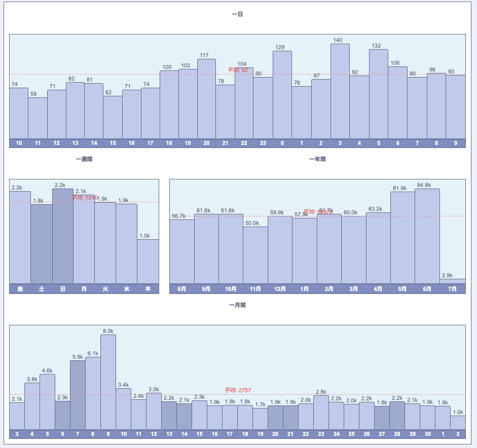Click the 140 bar at hour 3 in 一日 chart
The image size is (477, 448).
tap(340, 91)
